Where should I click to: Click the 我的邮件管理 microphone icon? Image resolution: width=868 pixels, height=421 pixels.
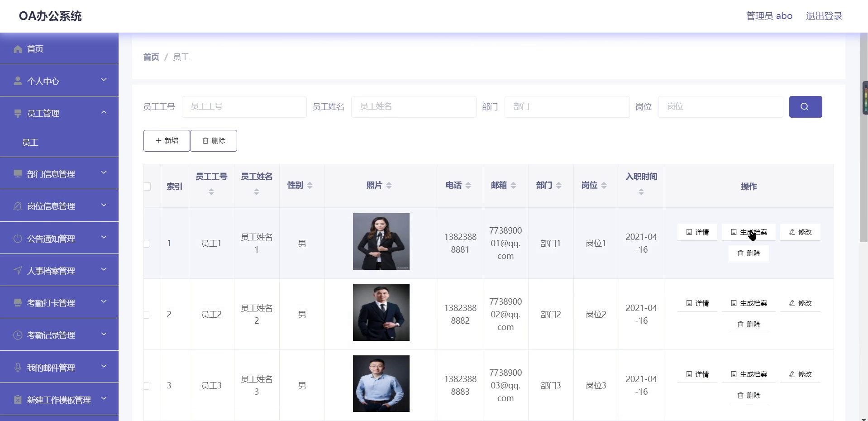(18, 367)
